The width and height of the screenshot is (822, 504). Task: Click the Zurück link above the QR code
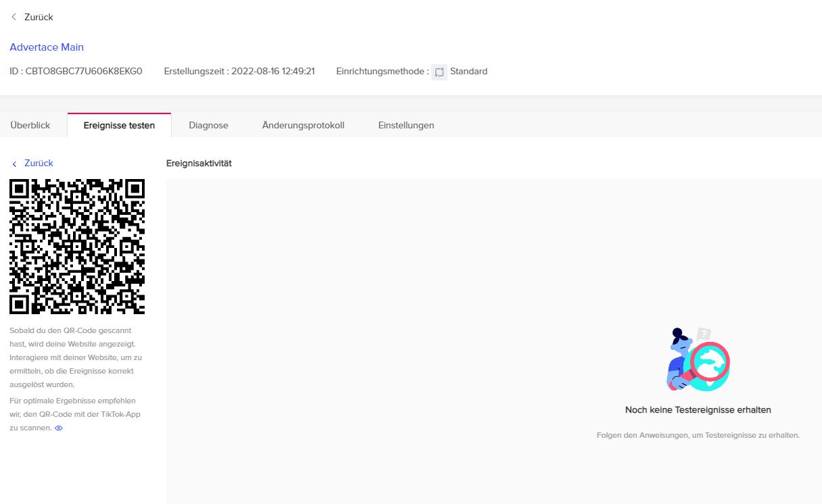39,163
